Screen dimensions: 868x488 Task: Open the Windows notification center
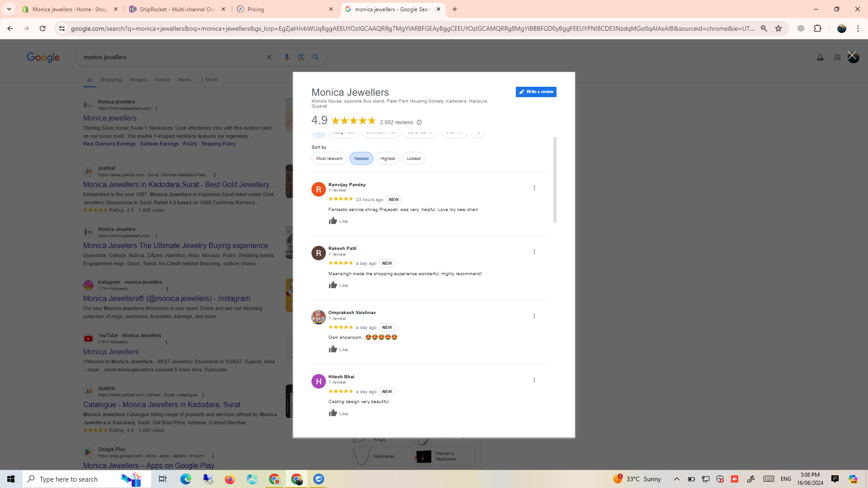coord(835,479)
